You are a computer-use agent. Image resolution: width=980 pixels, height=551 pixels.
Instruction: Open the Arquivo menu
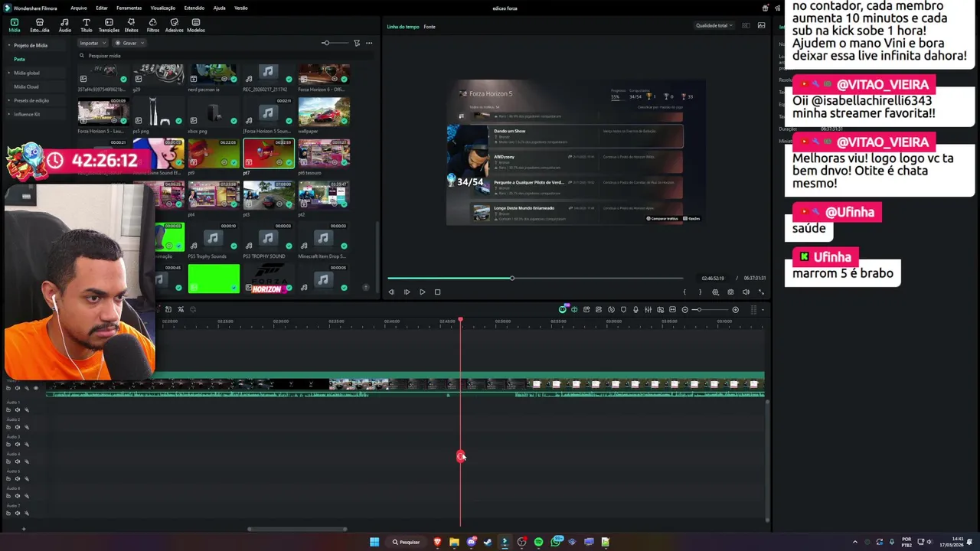[78, 8]
